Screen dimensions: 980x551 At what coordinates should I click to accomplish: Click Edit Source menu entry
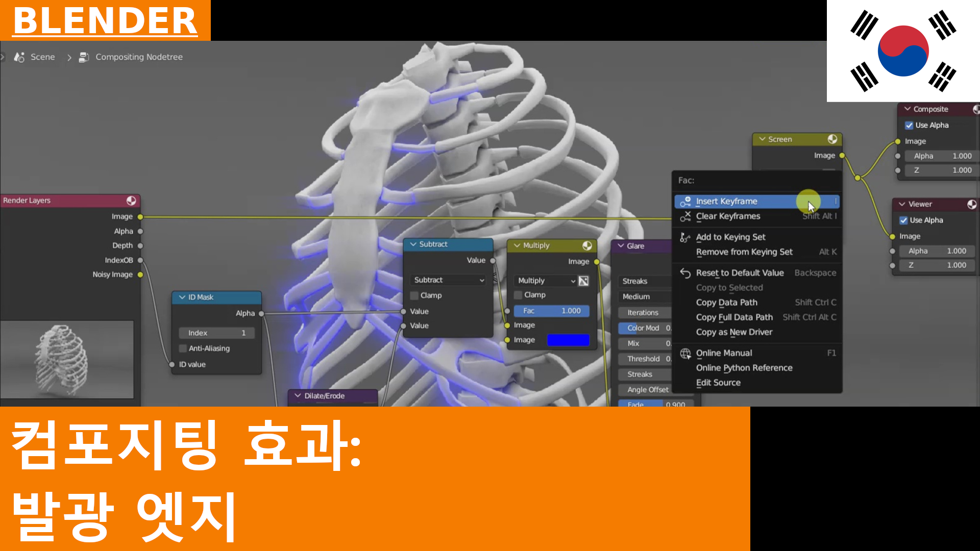coord(757,383)
